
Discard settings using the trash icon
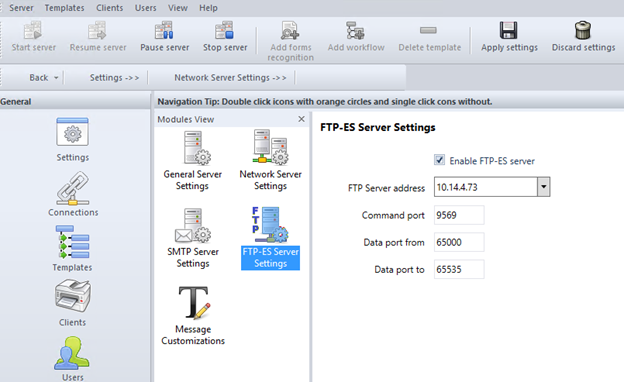[583, 30]
